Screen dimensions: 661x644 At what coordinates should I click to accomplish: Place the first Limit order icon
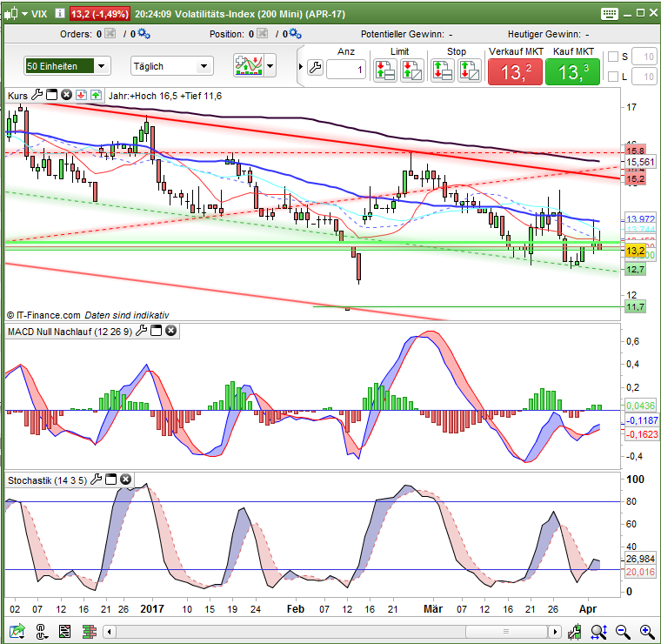click(385, 70)
